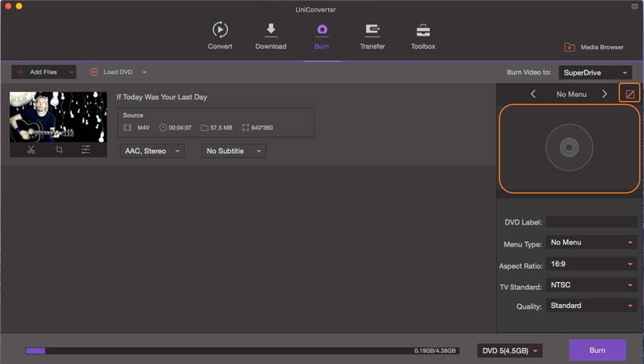Click the 'No Menu' template label
Viewport: 644px width, 364px height.
tap(571, 94)
